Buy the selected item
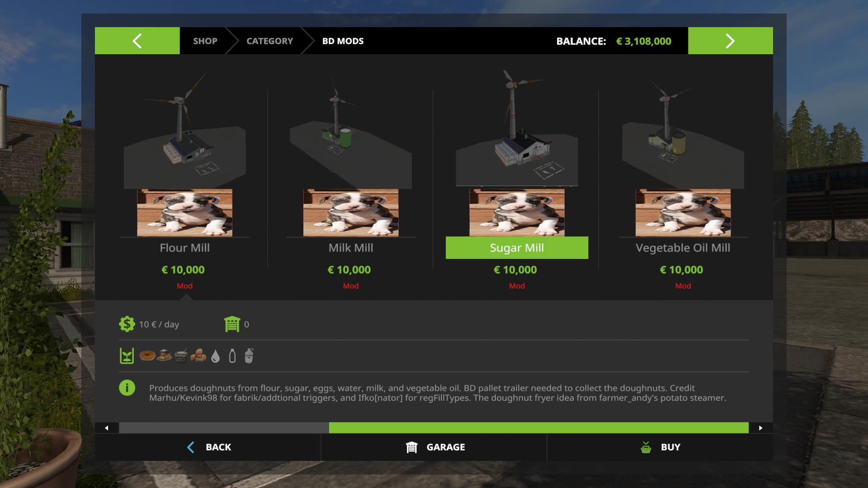The height and width of the screenshot is (488, 868). [x=660, y=447]
